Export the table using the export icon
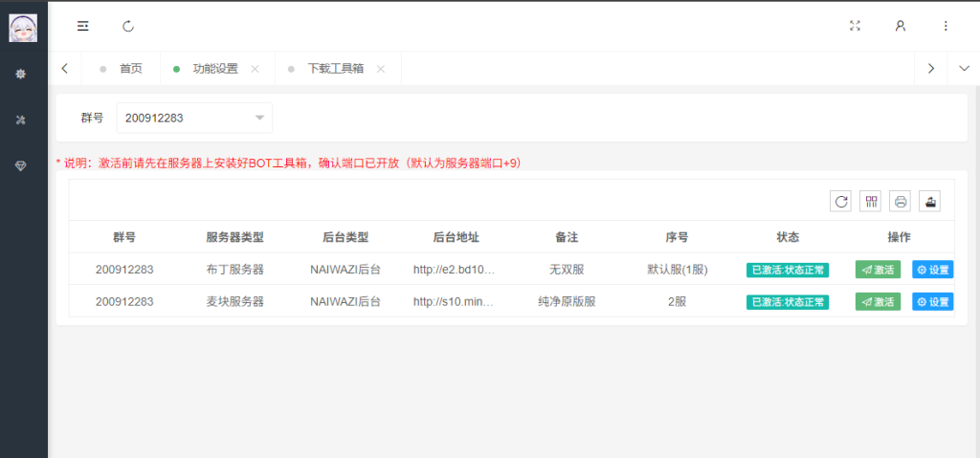This screenshot has width=980, height=458. pos(930,201)
